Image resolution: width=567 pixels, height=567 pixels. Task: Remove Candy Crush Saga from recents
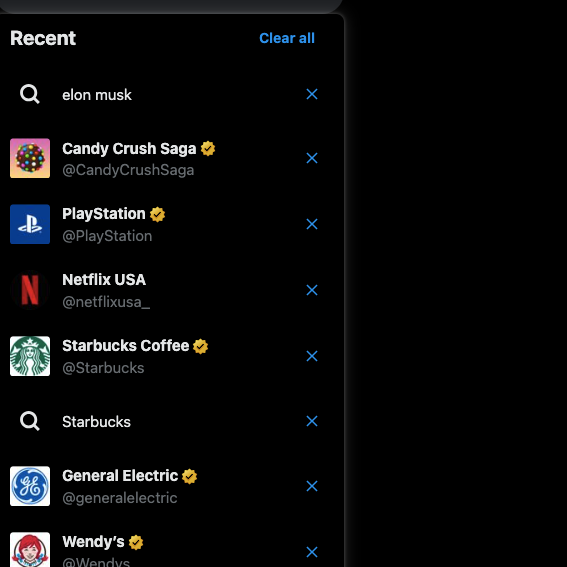point(312,158)
